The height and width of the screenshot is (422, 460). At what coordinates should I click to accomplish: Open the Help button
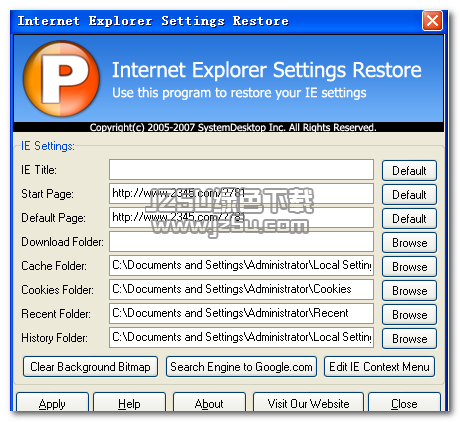pyautogui.click(x=129, y=403)
